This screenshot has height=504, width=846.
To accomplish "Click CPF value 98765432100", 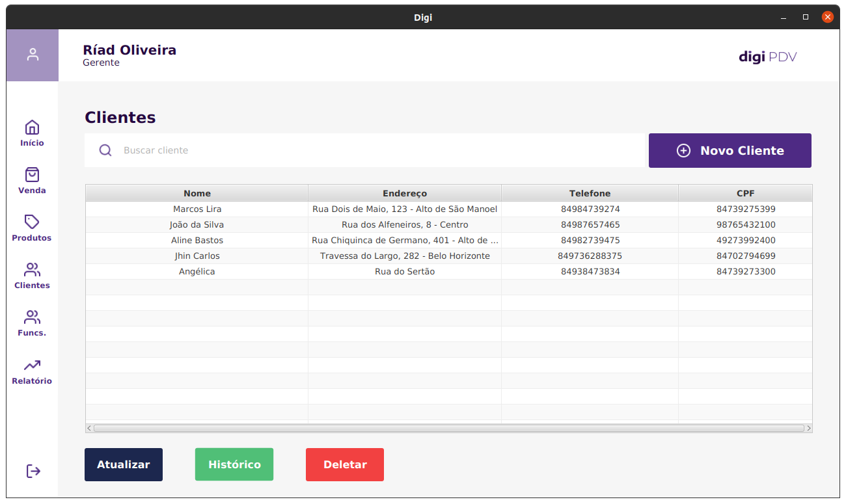I will click(x=746, y=224).
